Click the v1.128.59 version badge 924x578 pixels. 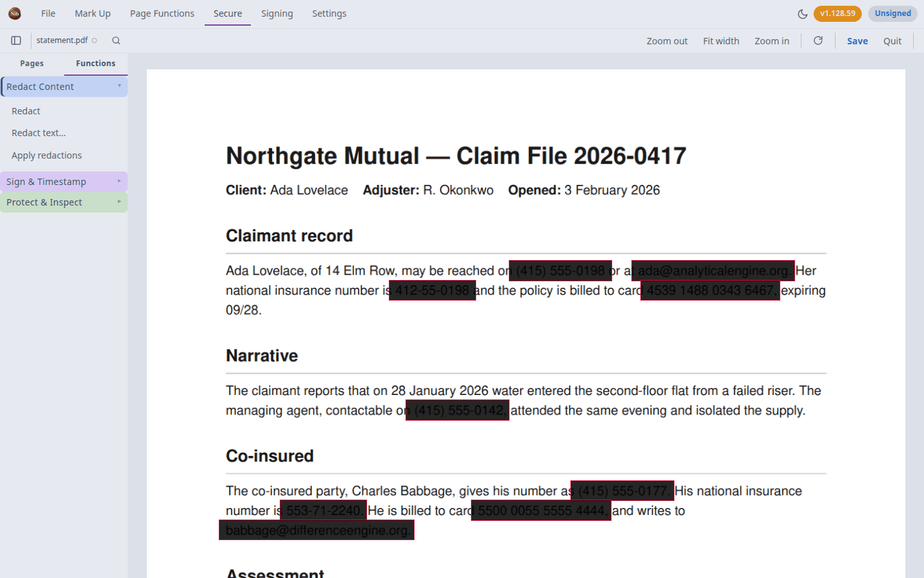pos(837,13)
